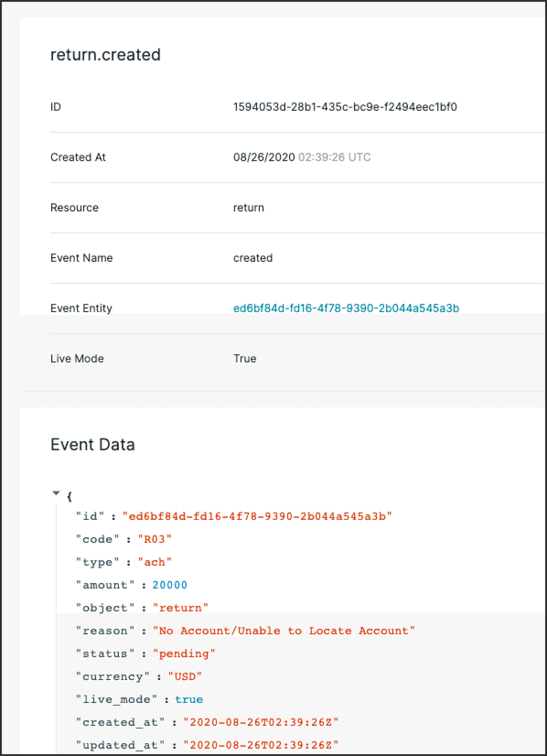Click the JSON amount value 20000
This screenshot has height=756, width=547.
click(x=170, y=585)
